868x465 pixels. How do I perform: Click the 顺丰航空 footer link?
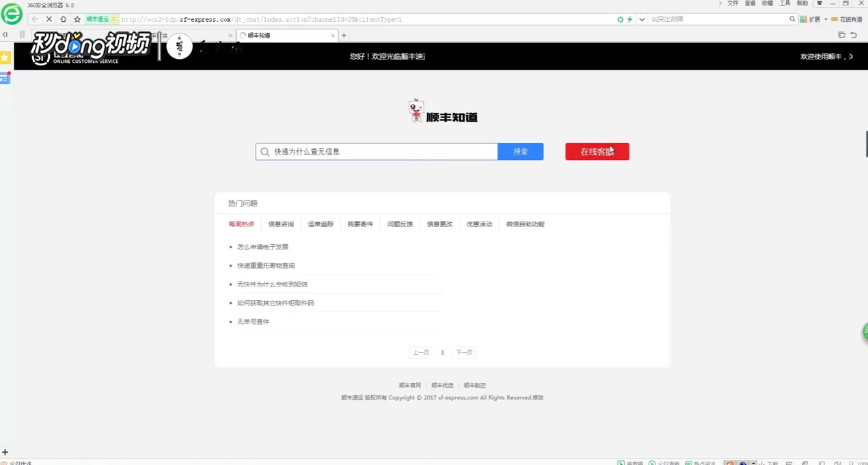(475, 386)
